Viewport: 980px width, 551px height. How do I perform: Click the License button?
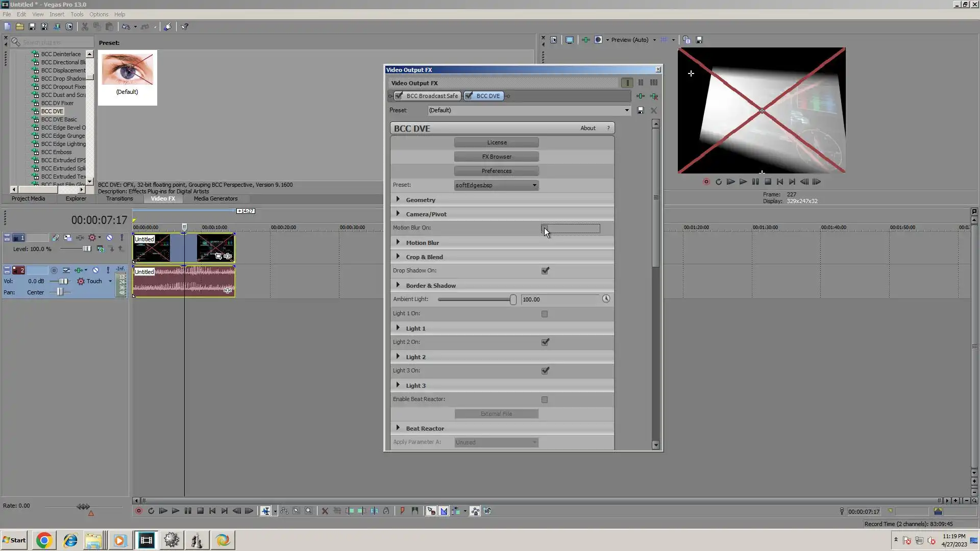(496, 142)
